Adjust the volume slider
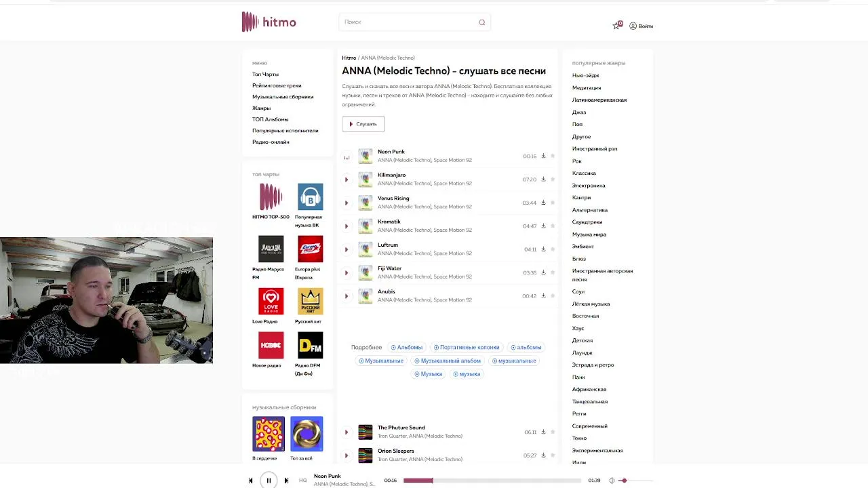The image size is (868, 488). click(636, 481)
